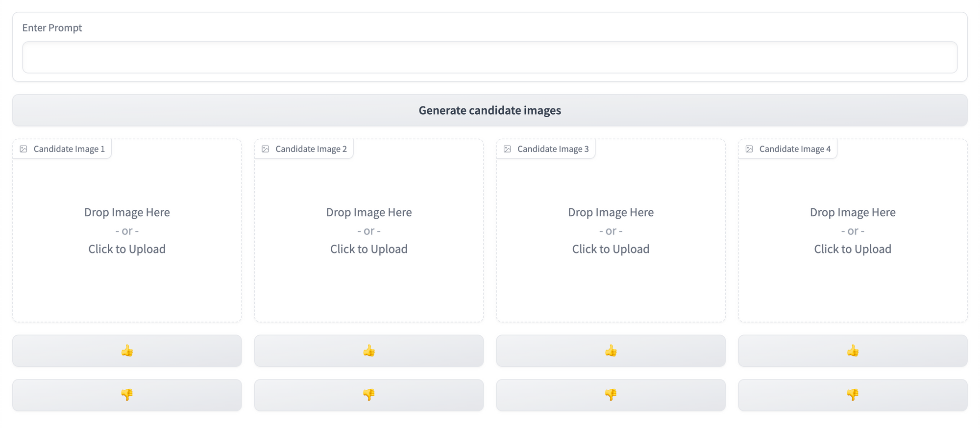
Task: Give thumbs up to Candidate Image 4
Action: point(853,351)
